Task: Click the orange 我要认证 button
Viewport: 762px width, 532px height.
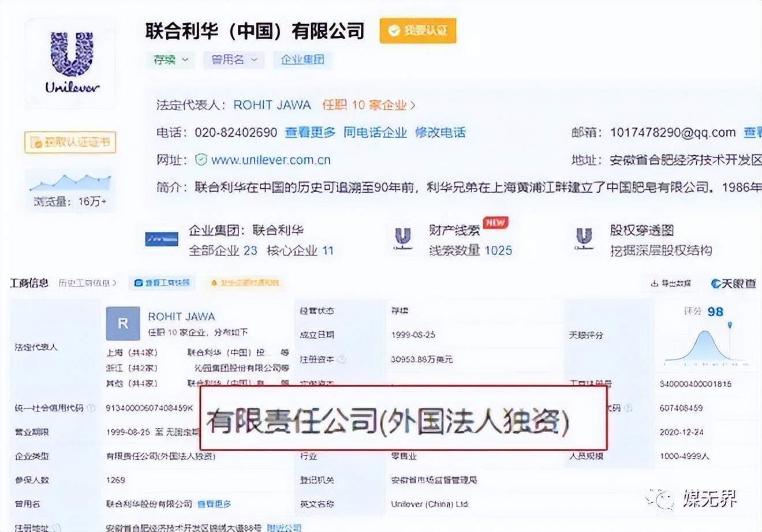Action: click(x=417, y=31)
